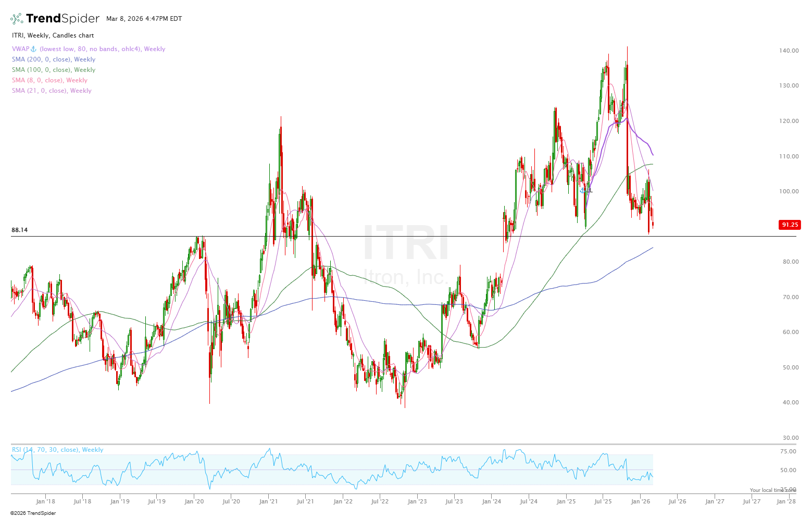Click the SMA (200, 0, close) label
Viewport: 812px width, 518px height.
(54, 59)
